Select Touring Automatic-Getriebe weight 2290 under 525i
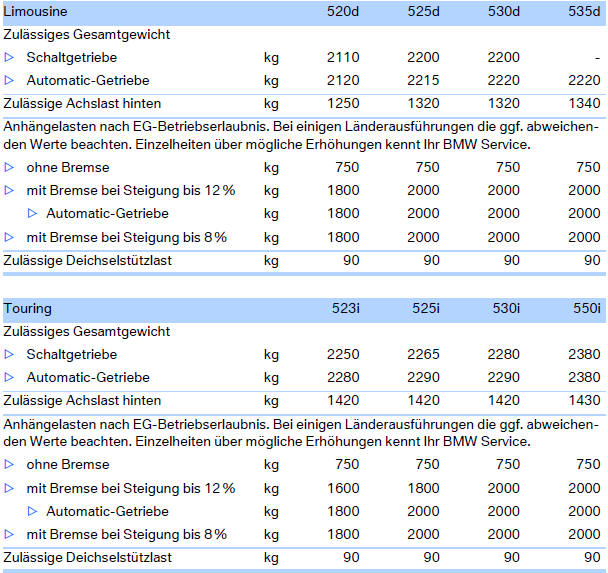Viewport: 608px width, 573px height. pyautogui.click(x=423, y=377)
